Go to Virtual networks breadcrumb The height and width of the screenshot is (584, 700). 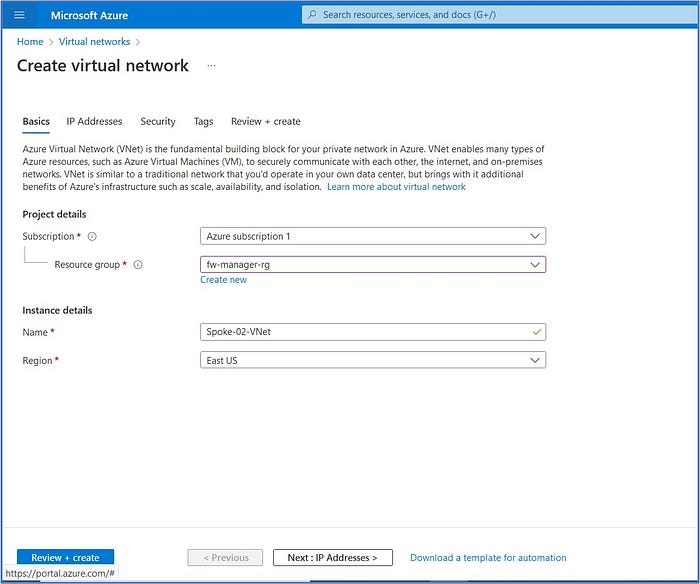click(x=94, y=42)
